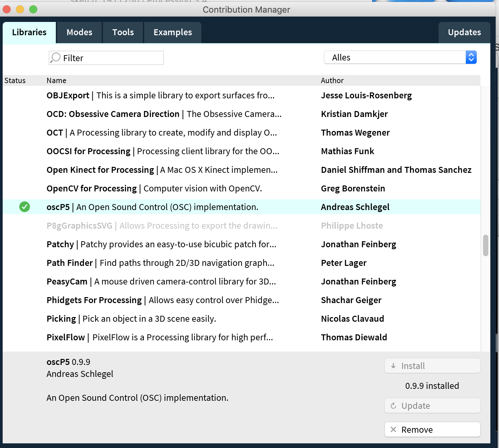Click author Kristian Damkjer
The height and width of the screenshot is (448, 499).
[x=354, y=114]
